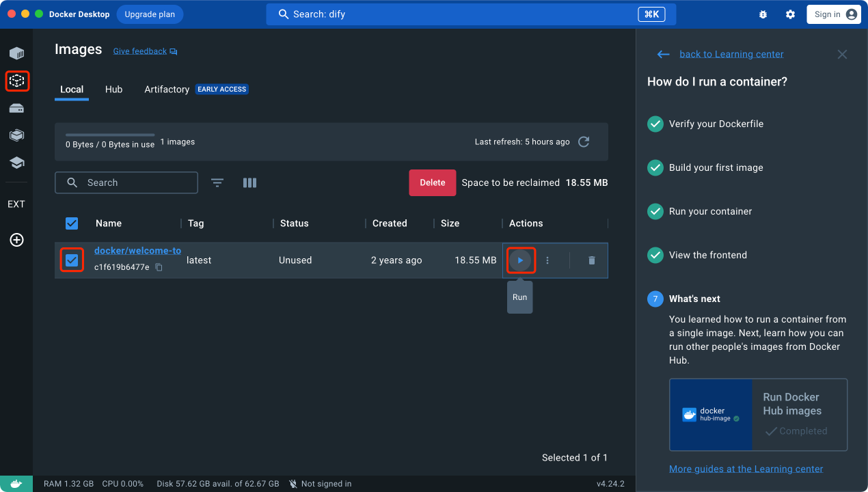
Task: Open the Dev Environments sidebar icon
Action: tap(16, 135)
